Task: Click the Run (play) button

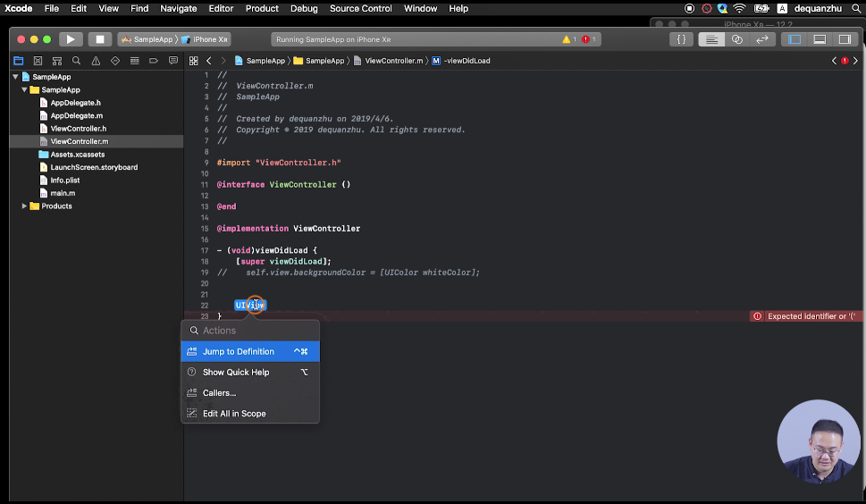Action: [71, 39]
